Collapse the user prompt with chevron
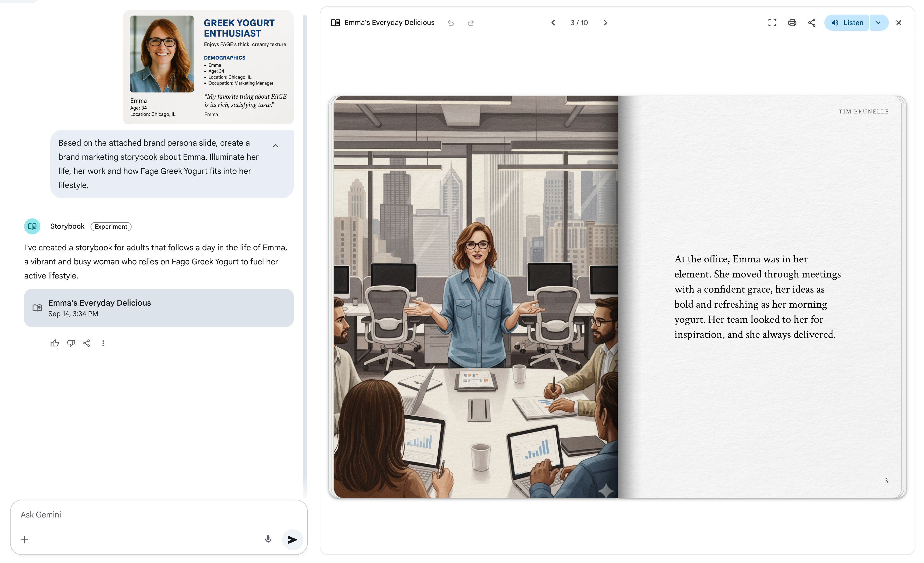The width and height of the screenshot is (924, 563). pos(276,146)
